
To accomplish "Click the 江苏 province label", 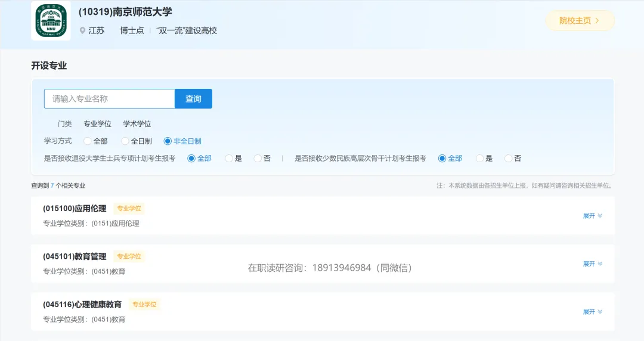I will [x=97, y=31].
